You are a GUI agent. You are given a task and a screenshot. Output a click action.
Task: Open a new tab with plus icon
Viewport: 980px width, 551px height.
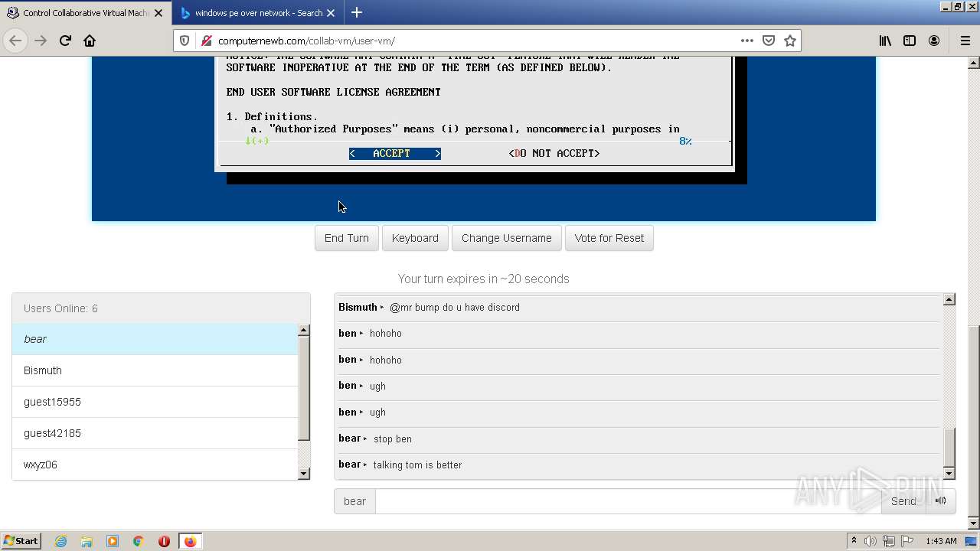357,12
